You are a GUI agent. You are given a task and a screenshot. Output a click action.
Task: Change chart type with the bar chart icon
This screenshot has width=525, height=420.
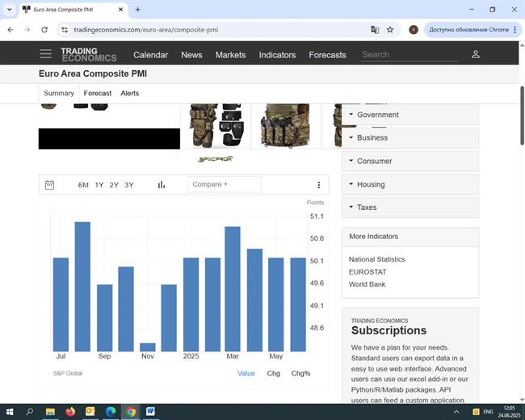tap(162, 184)
